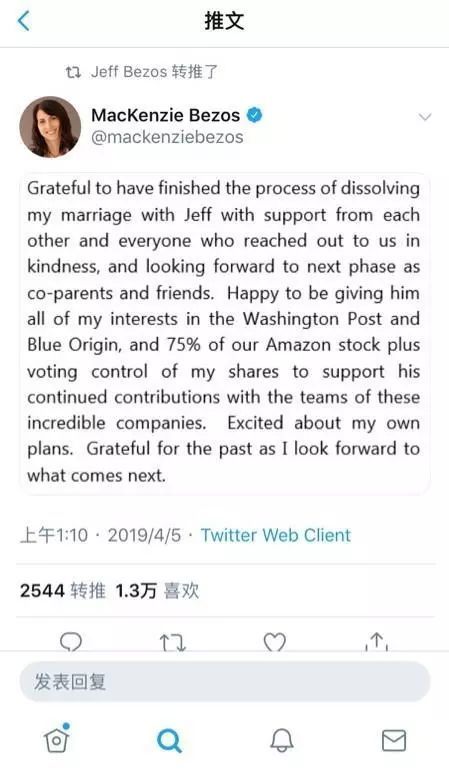
Task: Open the tweet options chevron menu
Action: pyautogui.click(x=424, y=117)
